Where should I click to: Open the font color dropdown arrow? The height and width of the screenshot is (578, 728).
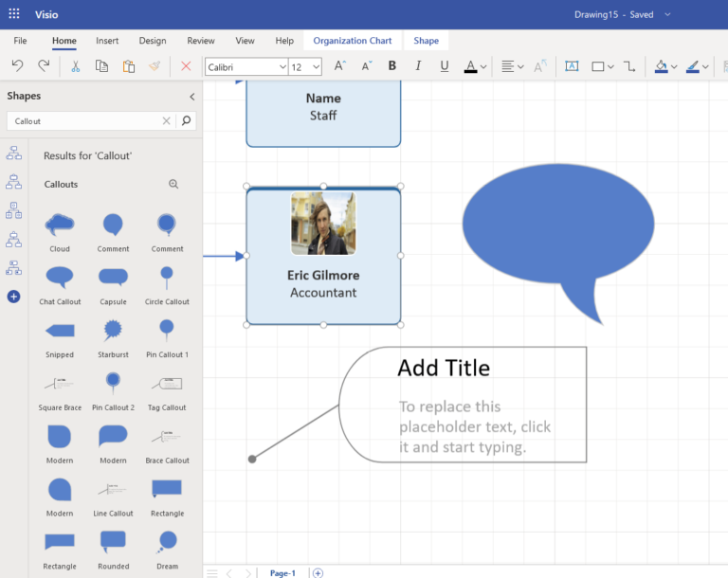point(483,67)
